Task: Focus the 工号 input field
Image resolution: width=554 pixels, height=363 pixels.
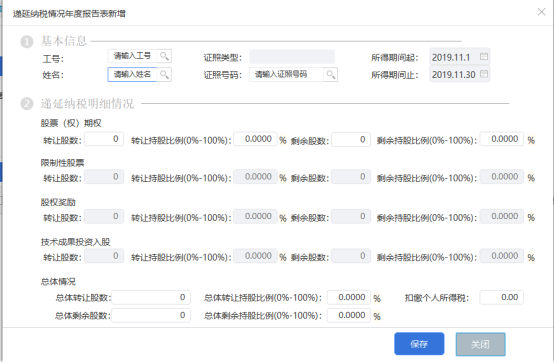Action: pyautogui.click(x=132, y=56)
